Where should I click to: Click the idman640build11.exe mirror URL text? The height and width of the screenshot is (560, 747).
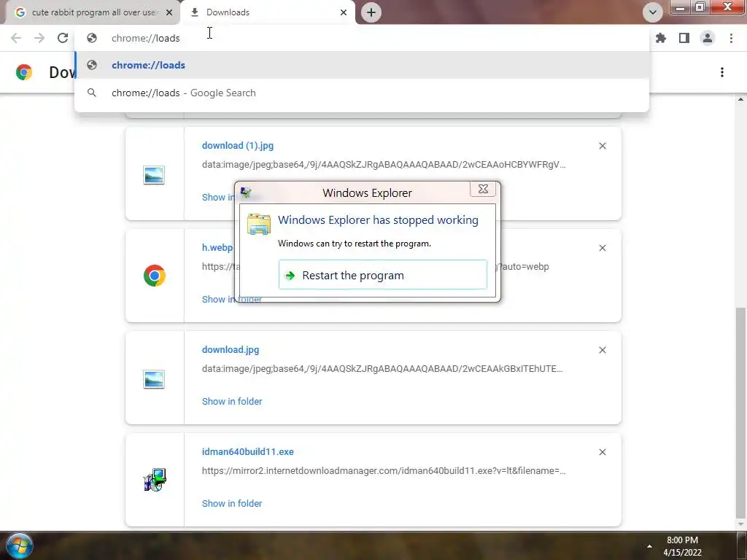point(384,470)
